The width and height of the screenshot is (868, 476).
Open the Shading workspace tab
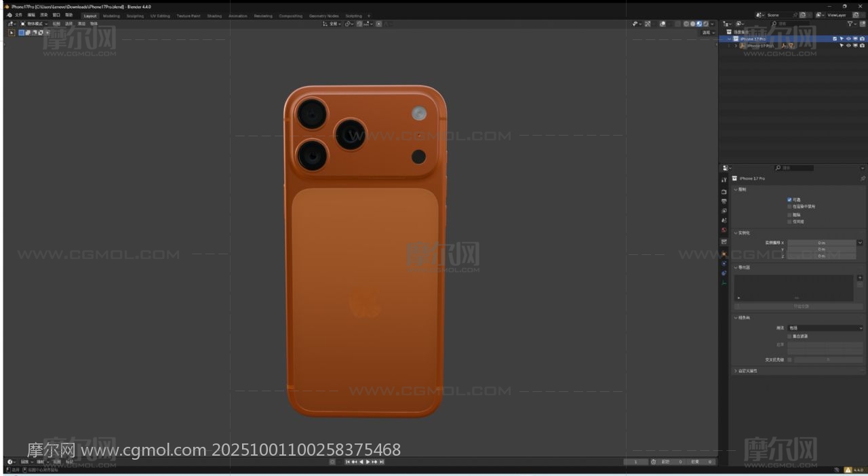click(214, 16)
